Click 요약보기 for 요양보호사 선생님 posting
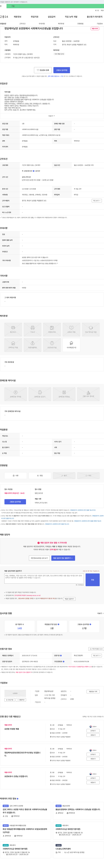 [93, 778]
